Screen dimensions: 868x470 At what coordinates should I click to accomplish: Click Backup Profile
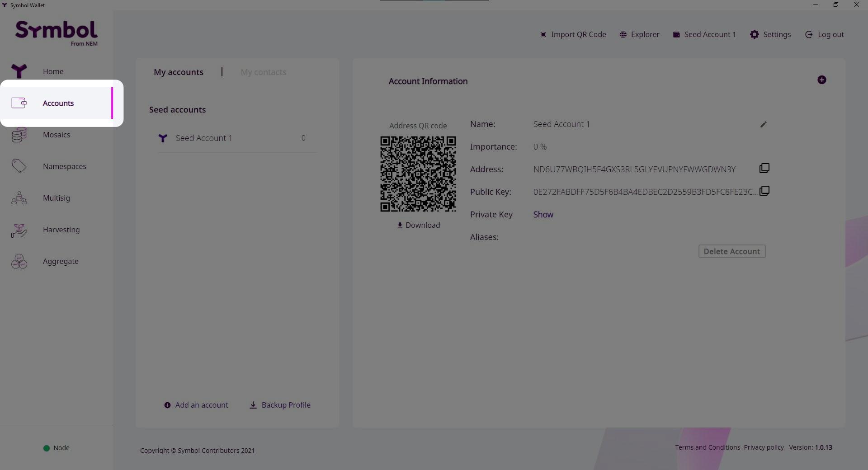[x=280, y=405]
